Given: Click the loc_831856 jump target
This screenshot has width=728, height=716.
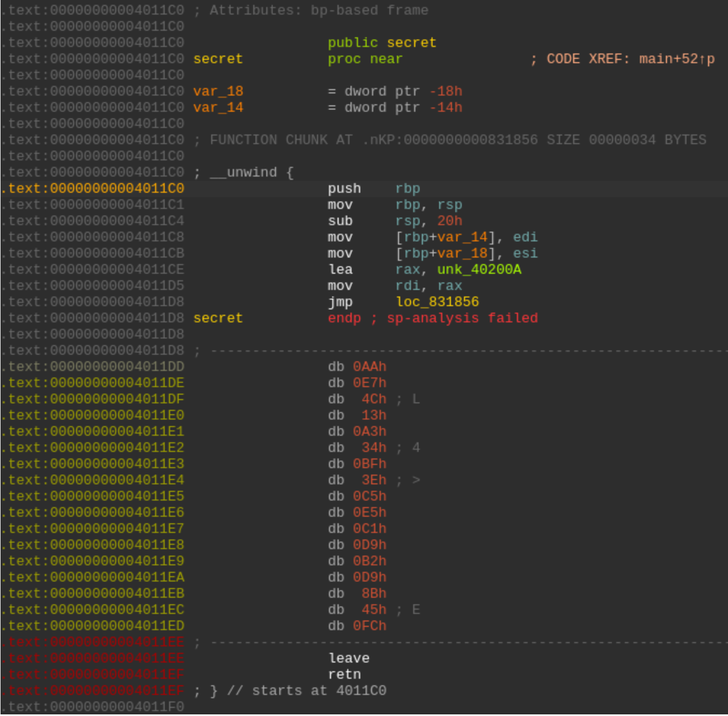Looking at the screenshot, I should tap(437, 302).
